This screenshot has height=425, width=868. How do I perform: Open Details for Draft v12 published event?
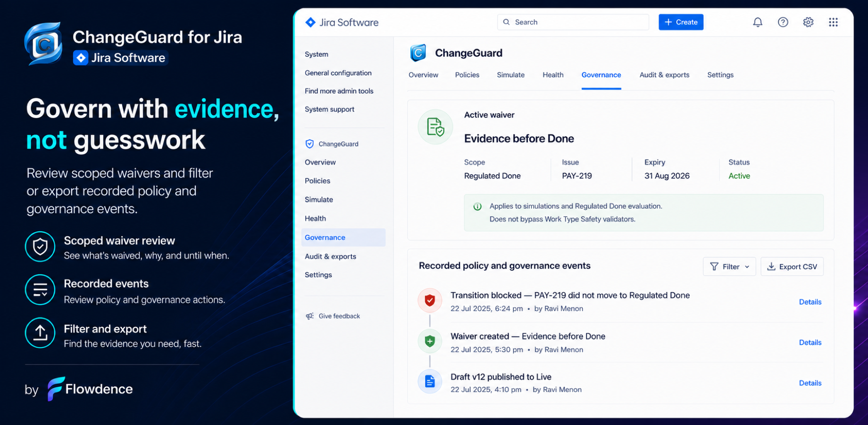tap(810, 383)
